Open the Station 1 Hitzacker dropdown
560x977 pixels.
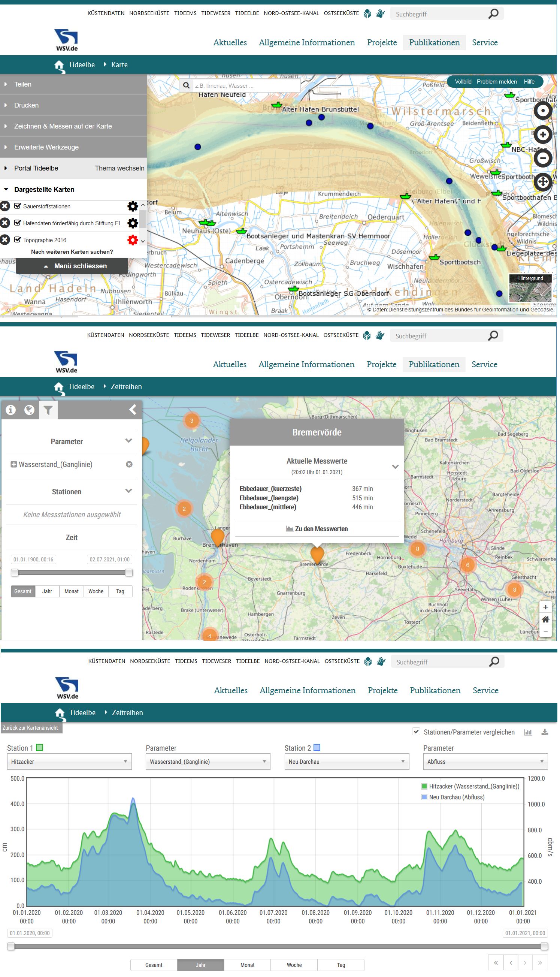(69, 763)
